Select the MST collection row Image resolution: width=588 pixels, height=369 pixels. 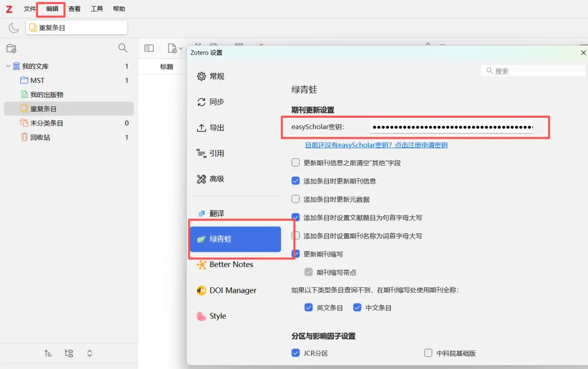click(69, 80)
